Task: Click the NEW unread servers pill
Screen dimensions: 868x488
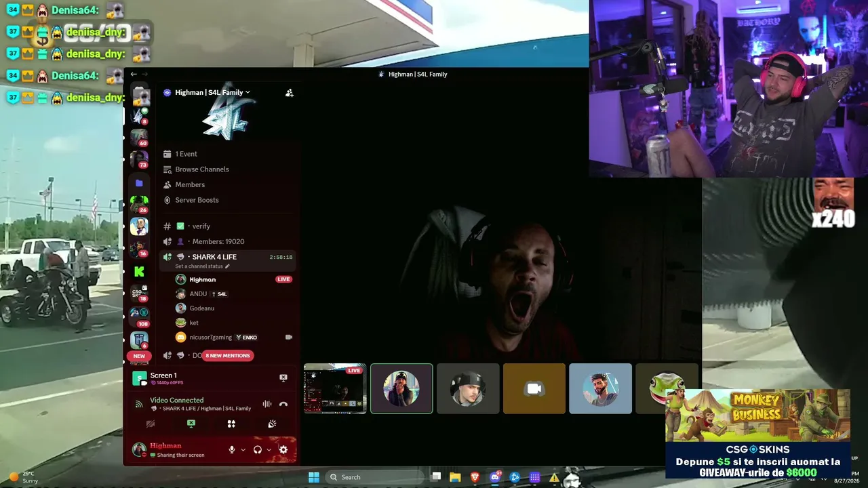Action: (x=139, y=356)
